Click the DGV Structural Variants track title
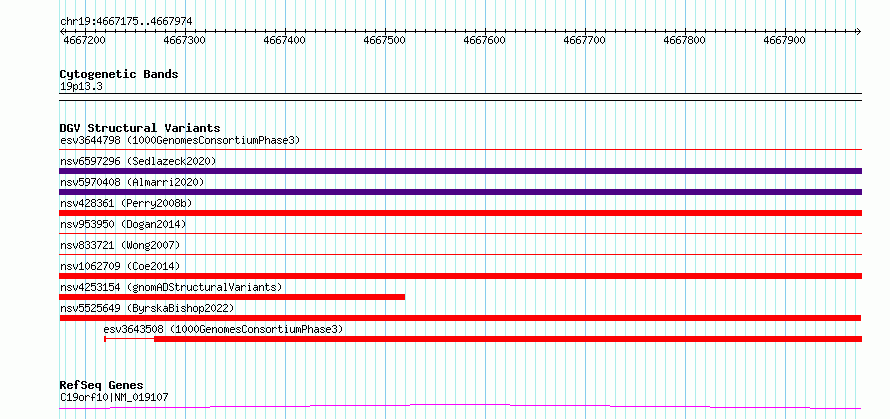The height and width of the screenshot is (419, 890). 140,128
